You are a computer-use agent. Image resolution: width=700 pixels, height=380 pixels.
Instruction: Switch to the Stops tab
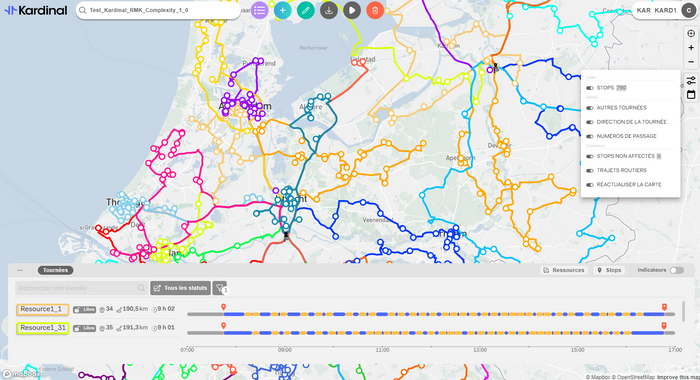(609, 270)
